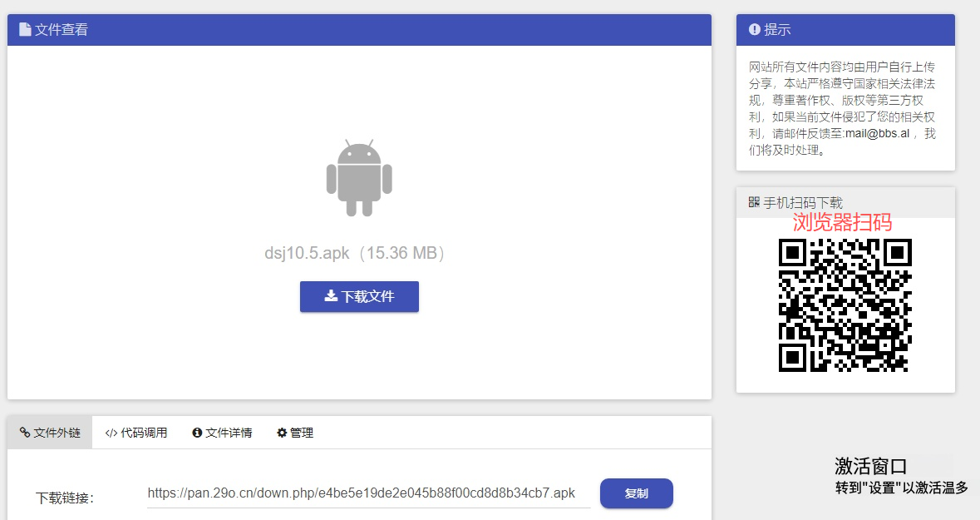
Task: Switch to the 代码调用 tab
Action: pyautogui.click(x=136, y=433)
